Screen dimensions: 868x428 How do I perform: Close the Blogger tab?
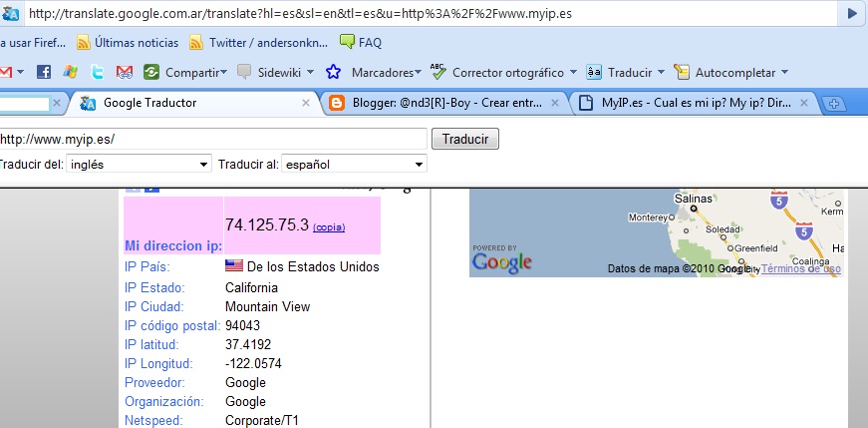(555, 103)
